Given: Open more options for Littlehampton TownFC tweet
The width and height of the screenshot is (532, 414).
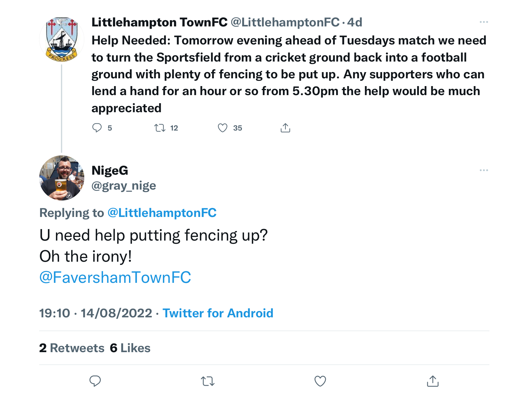Looking at the screenshot, I should 484,22.
